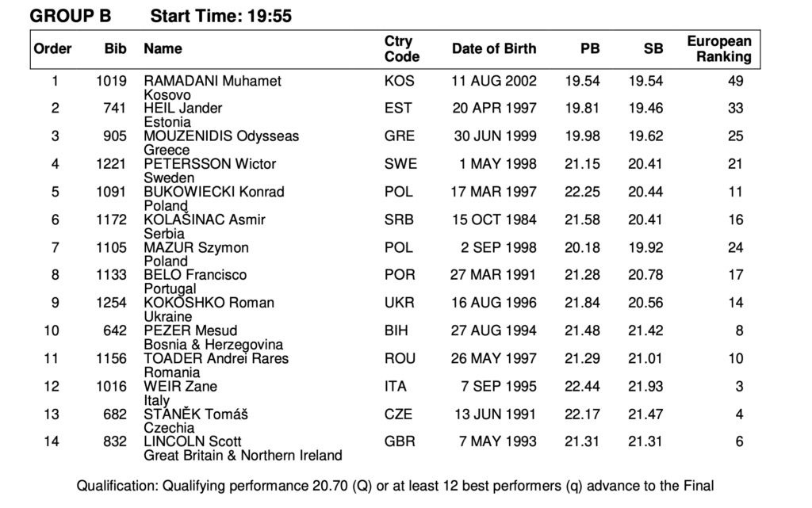812x508 pixels.
Task: Click WEIR Zane's name
Action: tap(180, 387)
